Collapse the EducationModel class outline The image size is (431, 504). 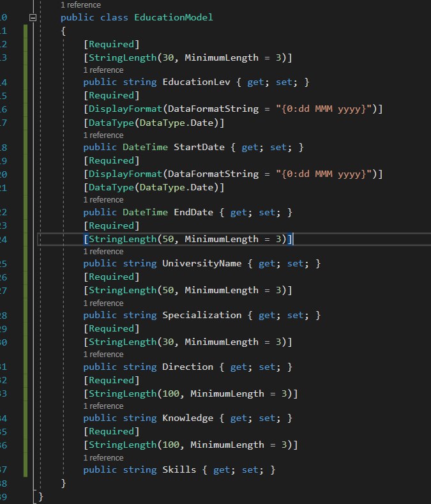(x=33, y=18)
